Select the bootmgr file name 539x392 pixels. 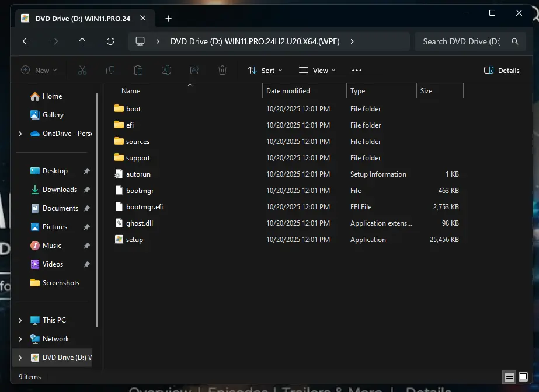[140, 191]
